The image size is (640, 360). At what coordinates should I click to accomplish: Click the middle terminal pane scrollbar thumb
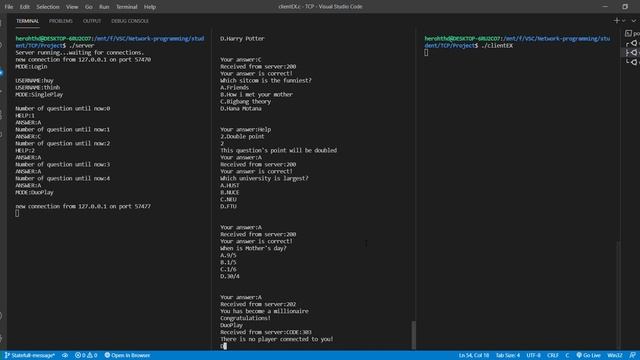tap(413, 335)
